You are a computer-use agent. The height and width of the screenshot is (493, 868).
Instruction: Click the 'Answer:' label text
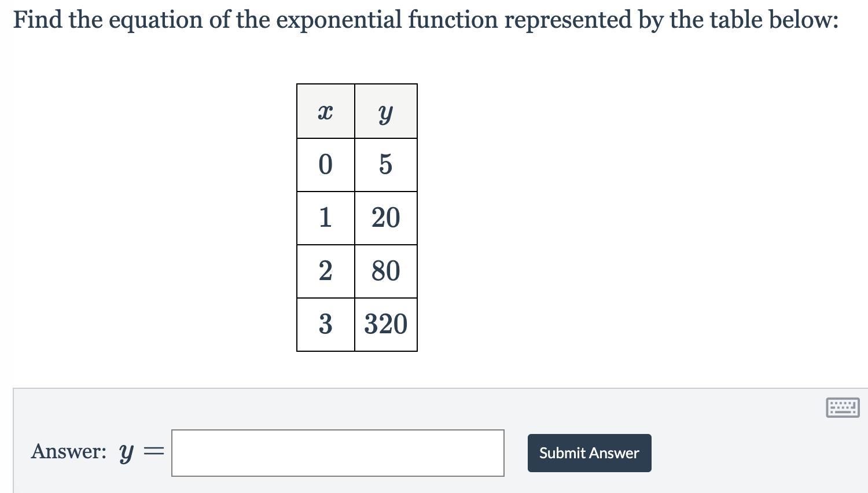tap(69, 451)
